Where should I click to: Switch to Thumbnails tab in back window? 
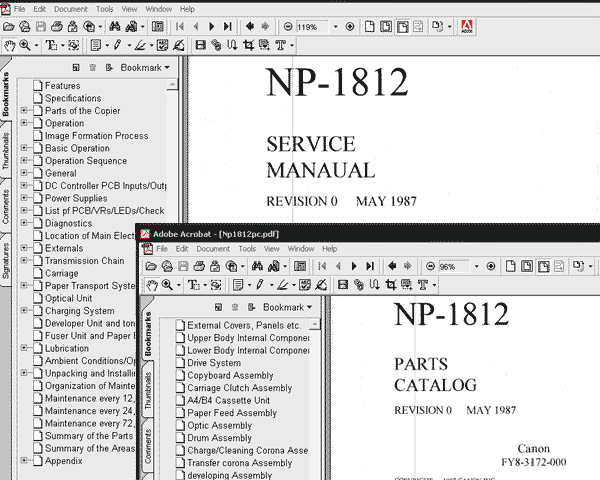coord(6,151)
